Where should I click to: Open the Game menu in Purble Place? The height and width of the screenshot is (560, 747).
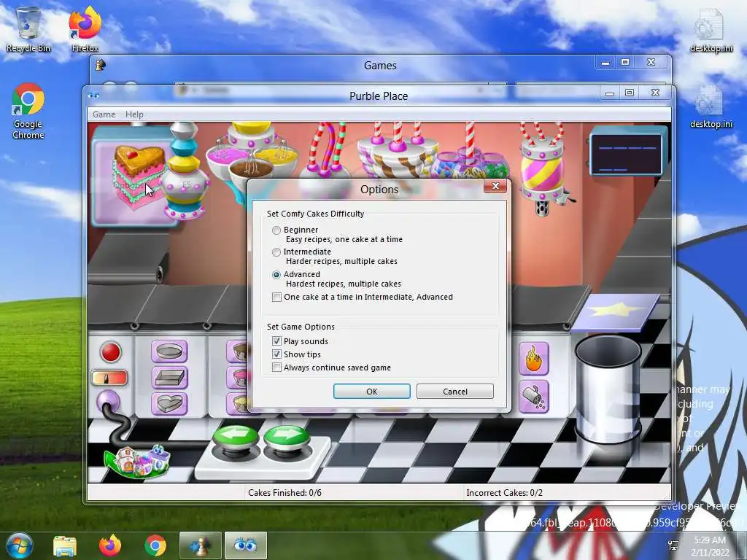[104, 114]
